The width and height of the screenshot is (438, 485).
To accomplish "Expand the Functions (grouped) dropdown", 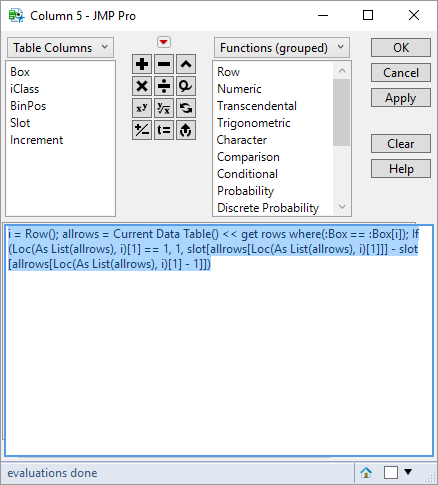I will (x=282, y=48).
